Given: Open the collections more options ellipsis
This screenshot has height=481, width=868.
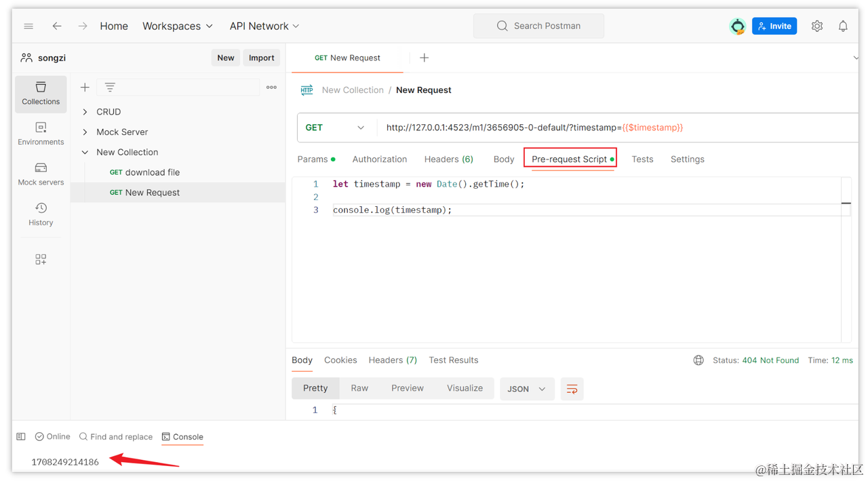Looking at the screenshot, I should pyautogui.click(x=271, y=87).
